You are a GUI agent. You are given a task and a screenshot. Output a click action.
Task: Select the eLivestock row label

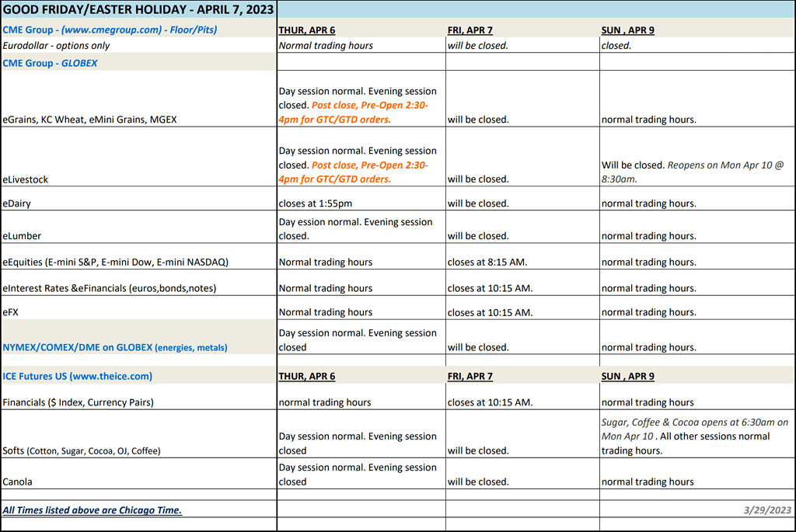point(23,179)
